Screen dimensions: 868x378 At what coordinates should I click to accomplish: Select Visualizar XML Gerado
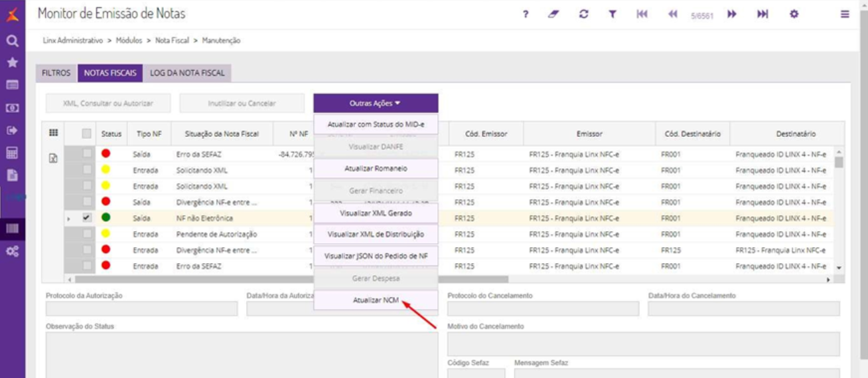[376, 213]
